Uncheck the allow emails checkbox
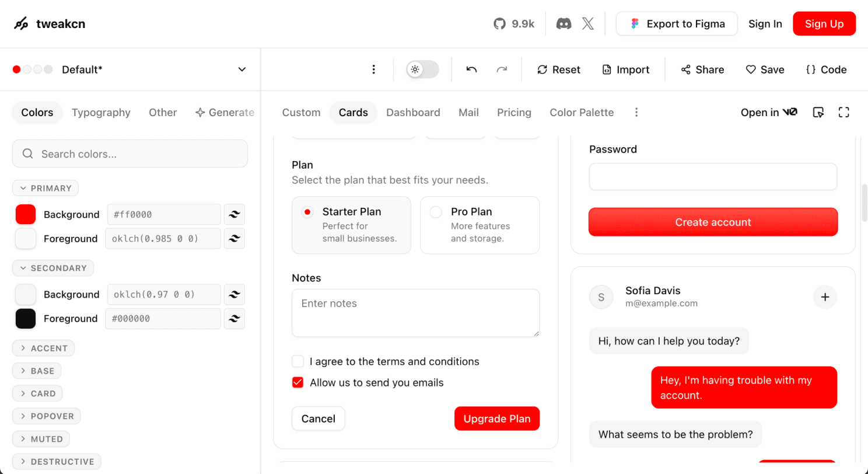The width and height of the screenshot is (868, 474). coord(298,383)
